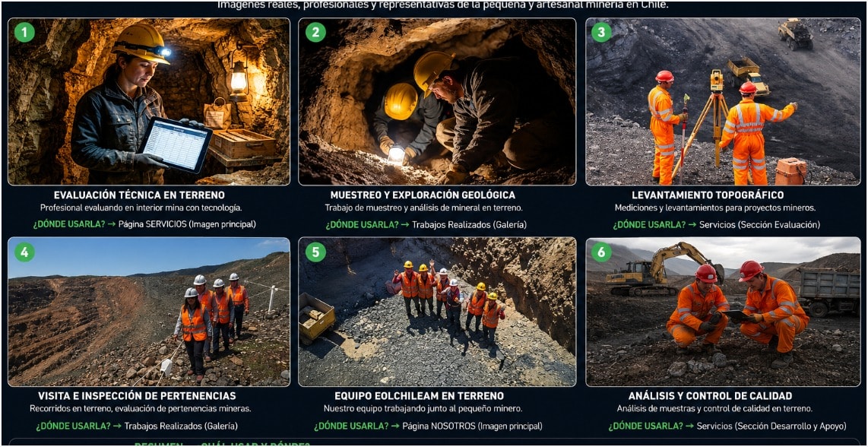Click '¿DÓNDE USARLA?' under Equipo Eolchileam en Terreno
868x447 pixels.
[350, 426]
